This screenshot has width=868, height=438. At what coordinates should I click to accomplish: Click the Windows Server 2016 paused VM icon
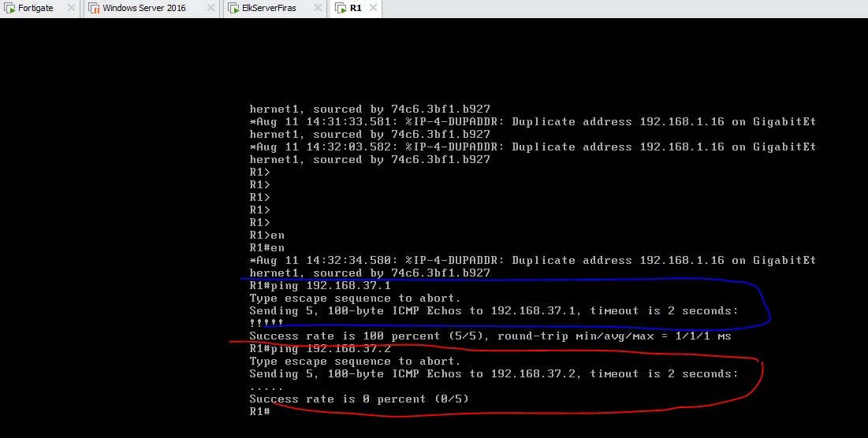[94, 9]
